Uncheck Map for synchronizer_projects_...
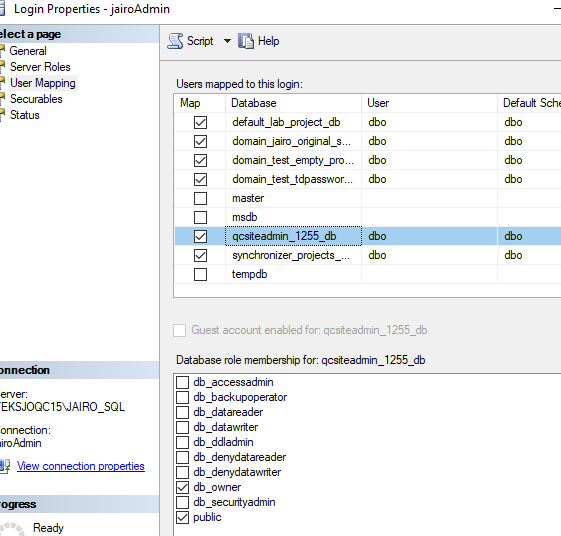Image resolution: width=561 pixels, height=536 pixels. point(200,255)
